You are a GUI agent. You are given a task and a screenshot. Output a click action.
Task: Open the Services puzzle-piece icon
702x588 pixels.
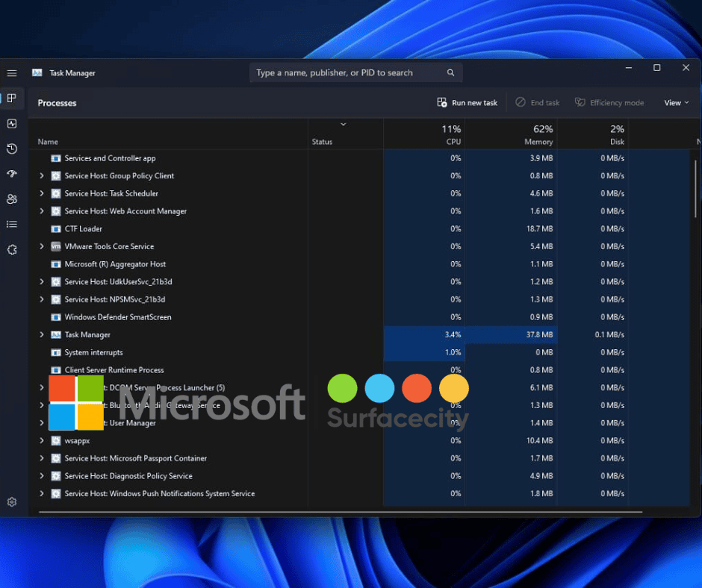coord(12,249)
